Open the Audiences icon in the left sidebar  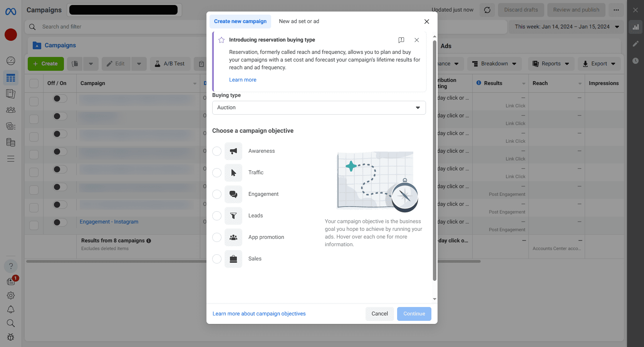point(11,110)
